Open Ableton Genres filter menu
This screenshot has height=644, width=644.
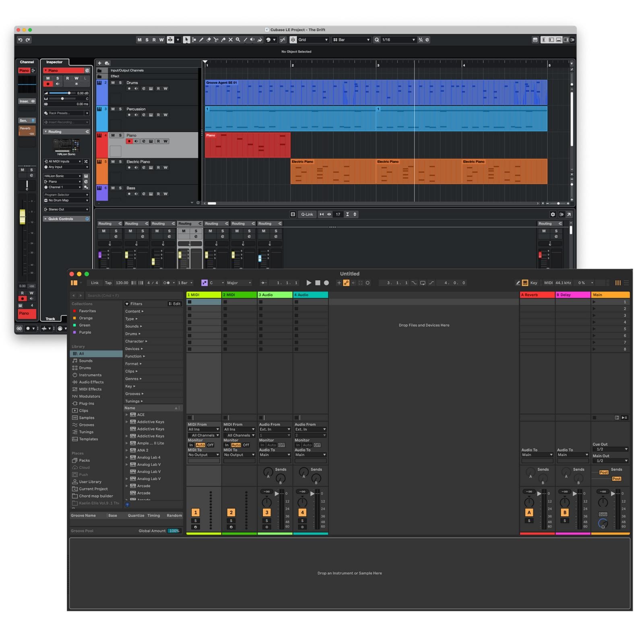(133, 379)
